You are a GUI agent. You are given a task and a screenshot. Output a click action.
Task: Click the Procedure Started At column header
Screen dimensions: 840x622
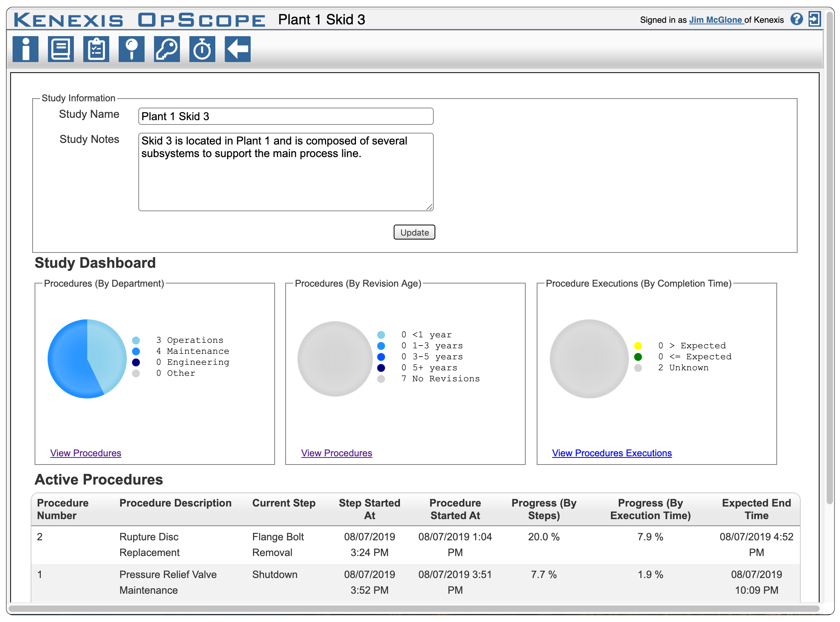455,509
